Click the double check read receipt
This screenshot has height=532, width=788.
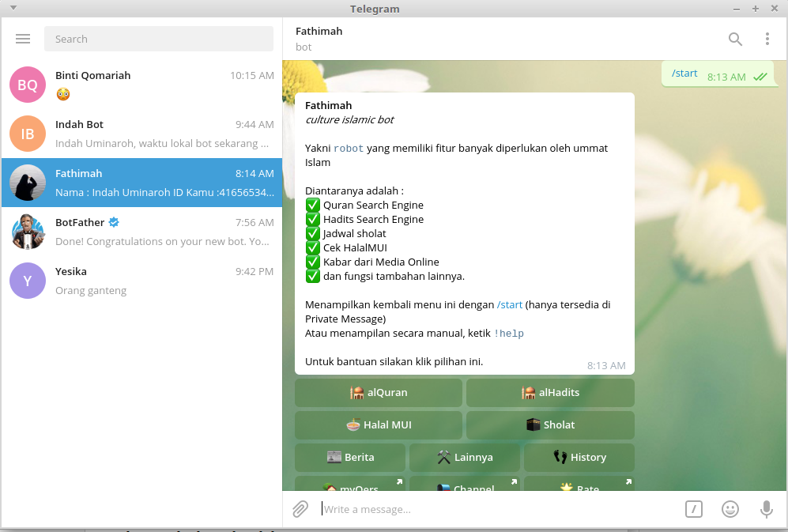click(760, 77)
